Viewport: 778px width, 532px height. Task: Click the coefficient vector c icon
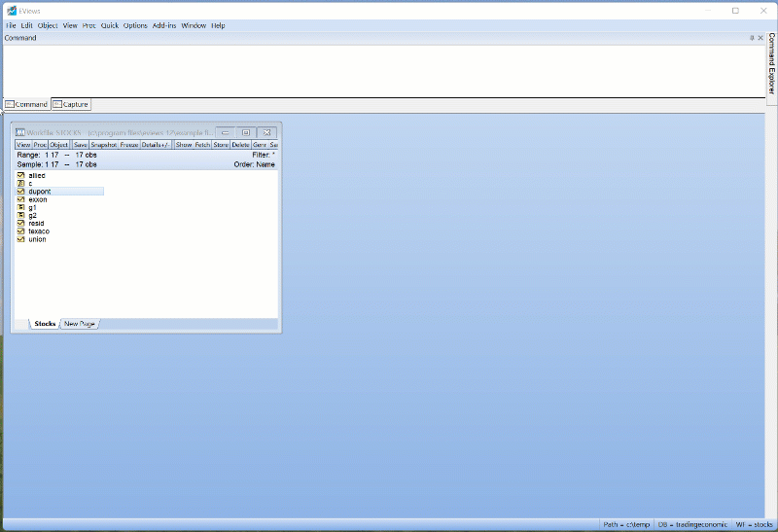pyautogui.click(x=20, y=184)
